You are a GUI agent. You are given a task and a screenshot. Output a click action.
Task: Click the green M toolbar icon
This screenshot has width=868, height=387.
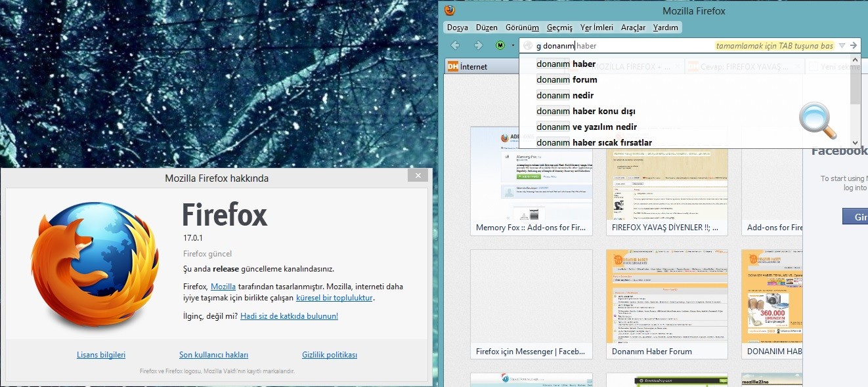500,45
